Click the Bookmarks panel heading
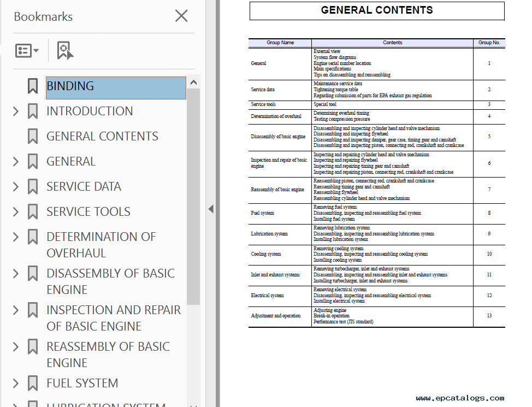This screenshot has width=532, height=407. [x=43, y=16]
